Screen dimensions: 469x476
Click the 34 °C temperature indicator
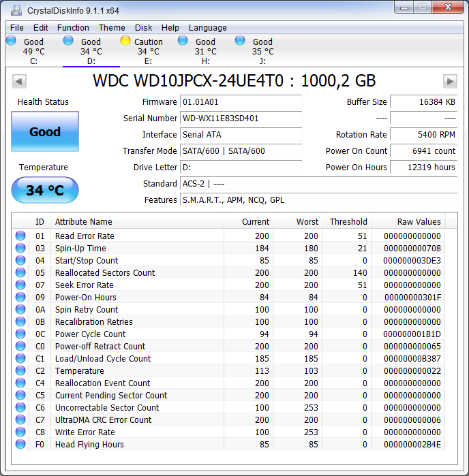click(x=45, y=190)
